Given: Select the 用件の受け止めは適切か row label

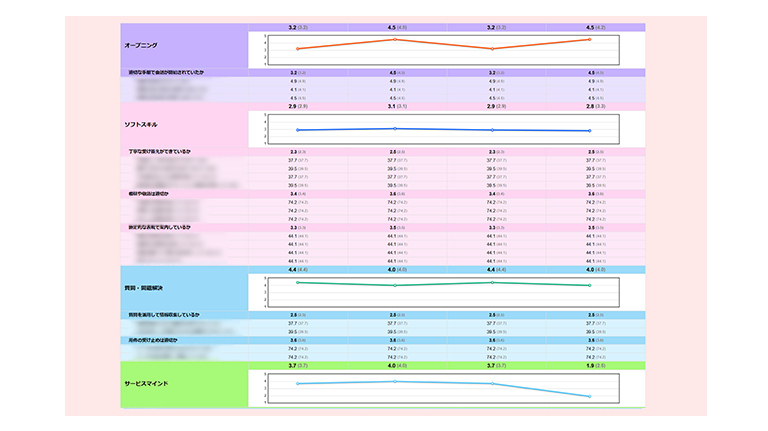Looking at the screenshot, I should click(x=153, y=340).
